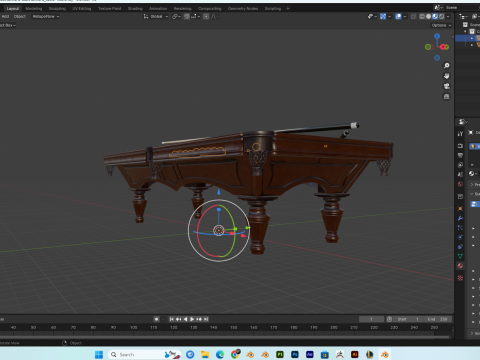Toggle proportional editing
Viewport: 480px width, 360px height.
[x=206, y=16]
